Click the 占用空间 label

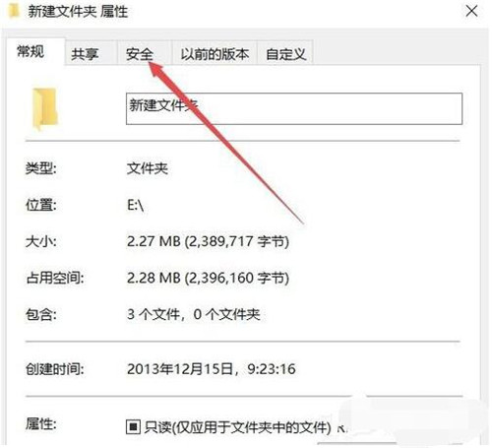[55, 279]
